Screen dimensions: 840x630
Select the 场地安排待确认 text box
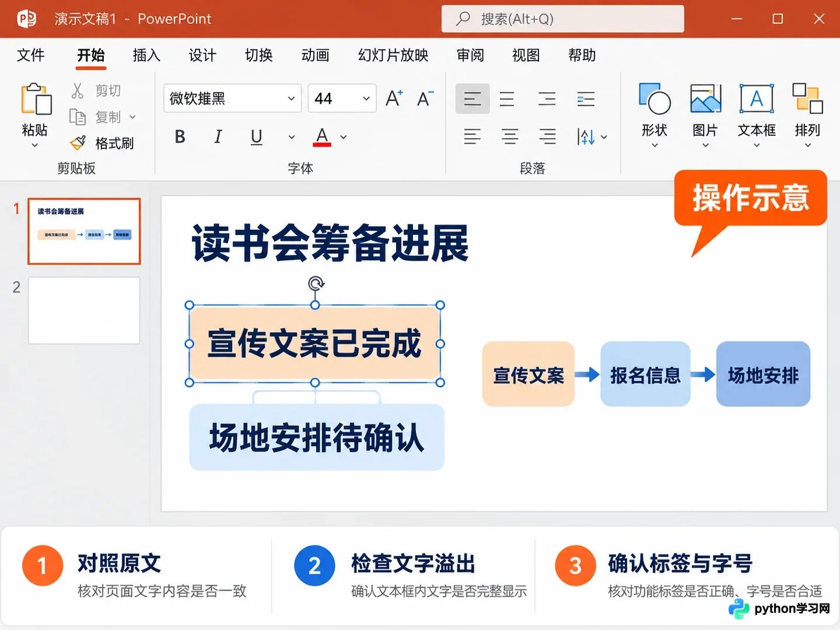(x=317, y=437)
